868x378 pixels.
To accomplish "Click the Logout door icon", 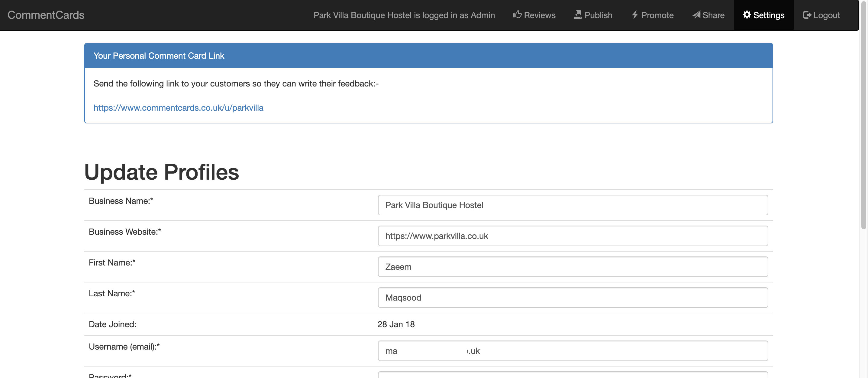I will 807,15.
